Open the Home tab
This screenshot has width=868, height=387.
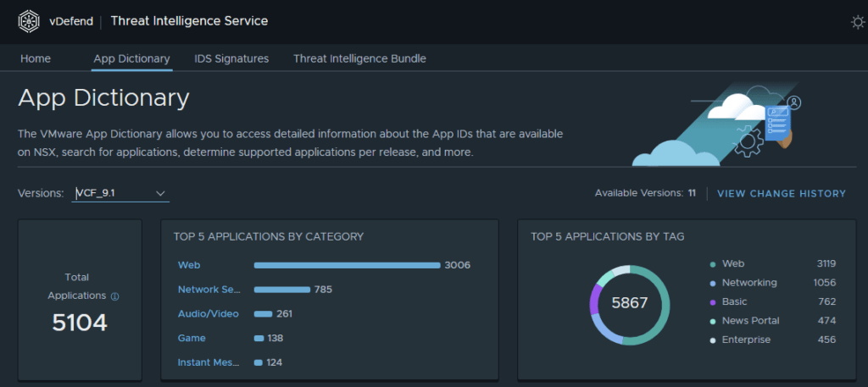(36, 58)
